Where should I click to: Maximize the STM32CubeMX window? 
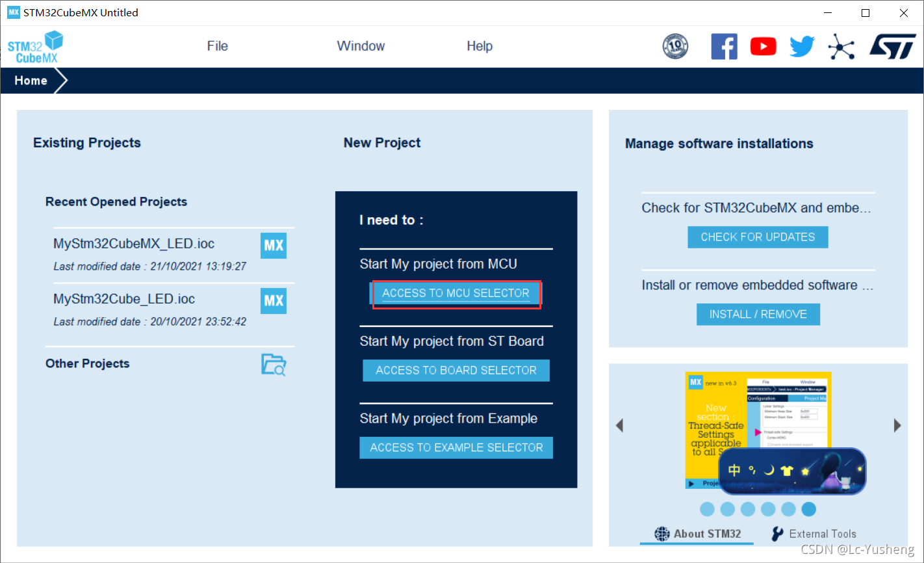(x=866, y=13)
